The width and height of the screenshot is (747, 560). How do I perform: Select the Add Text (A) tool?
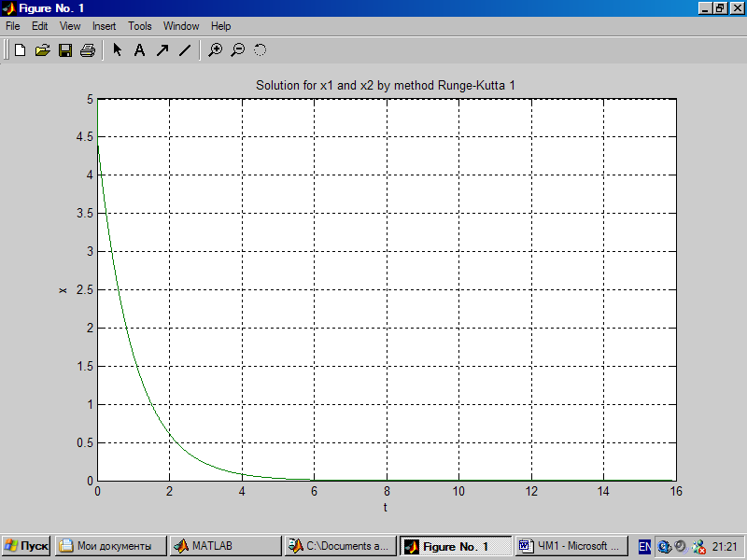point(139,50)
